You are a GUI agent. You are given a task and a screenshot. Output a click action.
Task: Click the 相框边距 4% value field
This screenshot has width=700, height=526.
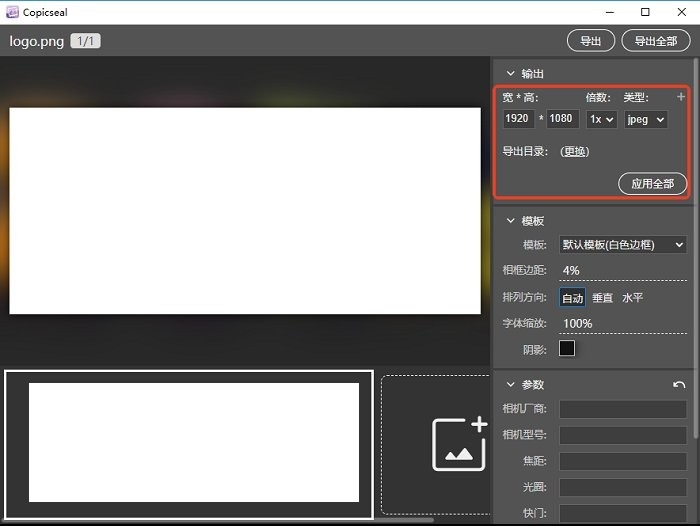tap(623, 271)
